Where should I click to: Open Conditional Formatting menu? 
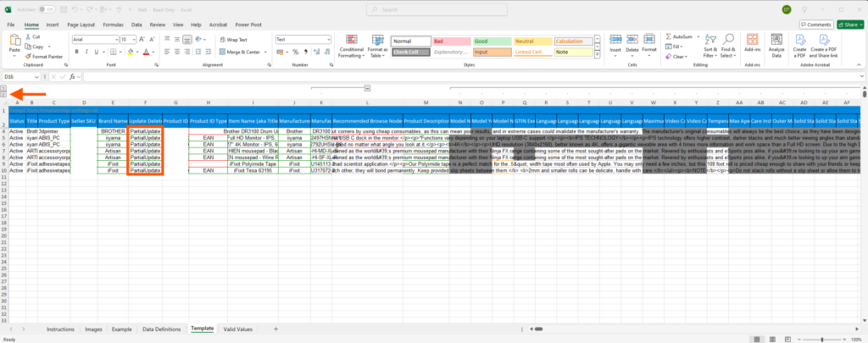pos(351,46)
